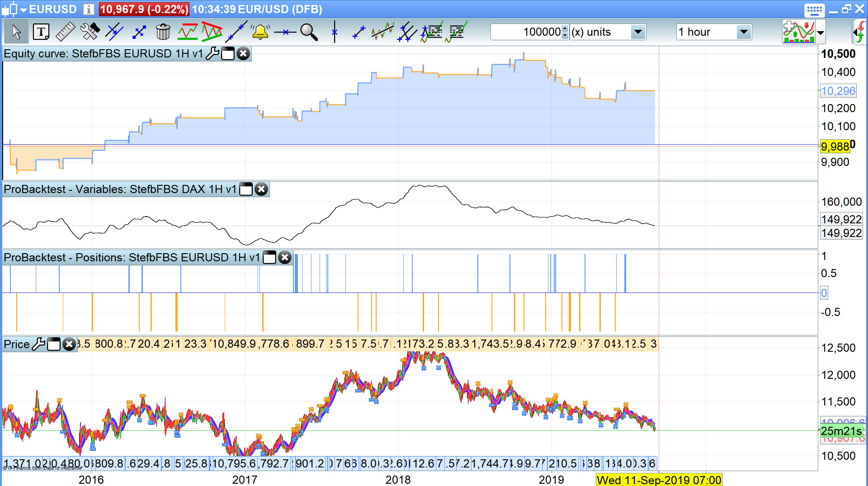Click the 2017 label on time axis
This screenshot has width=868, height=486.
[245, 480]
